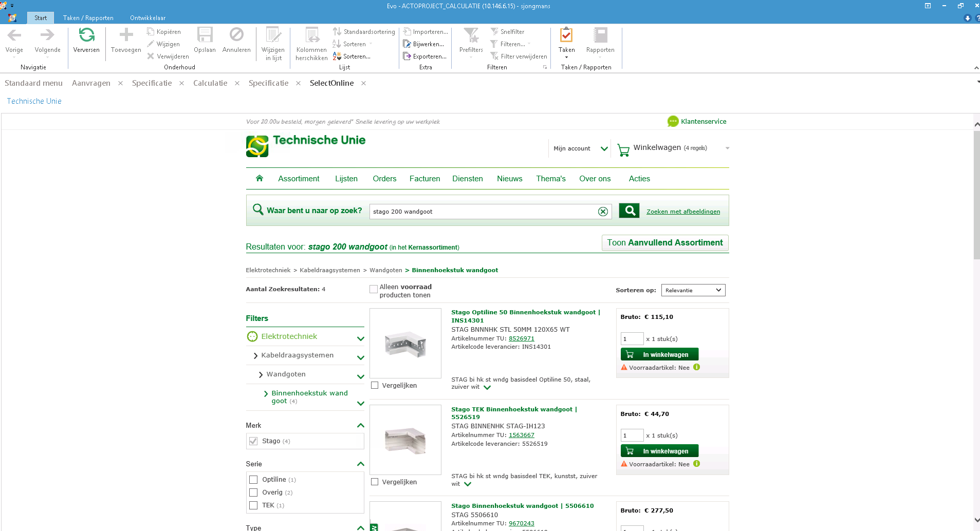Click the Kopiëren icon
The image size is (980, 531).
[x=151, y=32]
